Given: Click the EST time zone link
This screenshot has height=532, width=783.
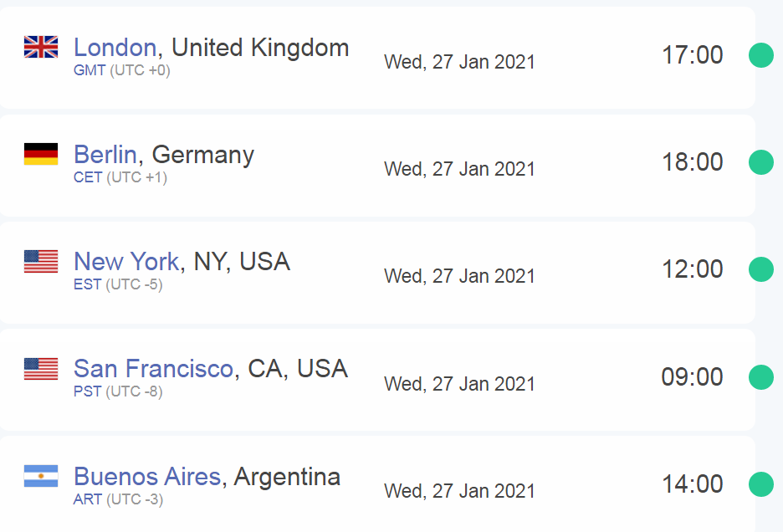Looking at the screenshot, I should [x=87, y=284].
